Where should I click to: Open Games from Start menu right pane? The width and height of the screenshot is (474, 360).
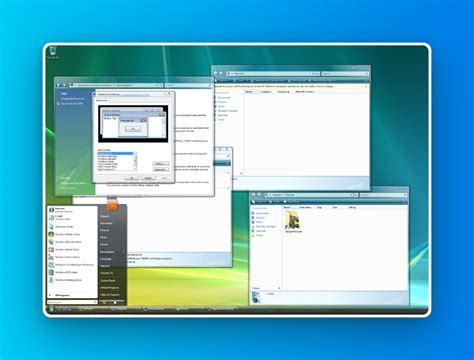click(104, 245)
